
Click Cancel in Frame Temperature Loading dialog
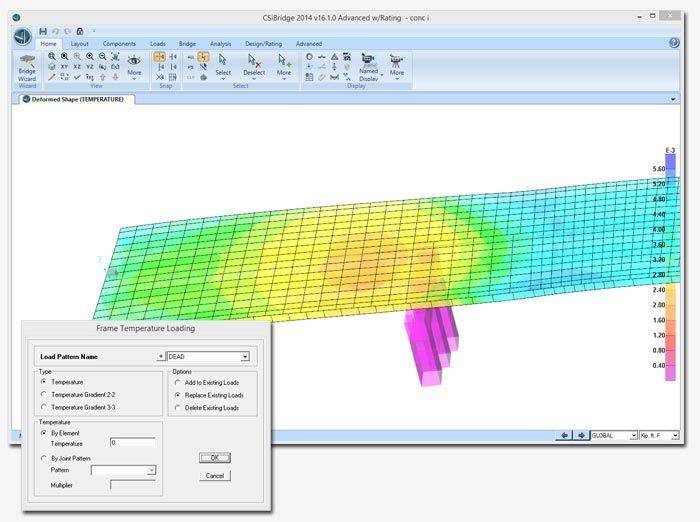pos(215,476)
